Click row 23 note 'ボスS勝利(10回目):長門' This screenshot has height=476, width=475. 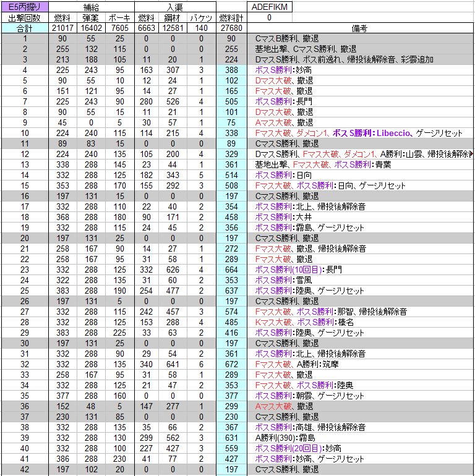(299, 270)
